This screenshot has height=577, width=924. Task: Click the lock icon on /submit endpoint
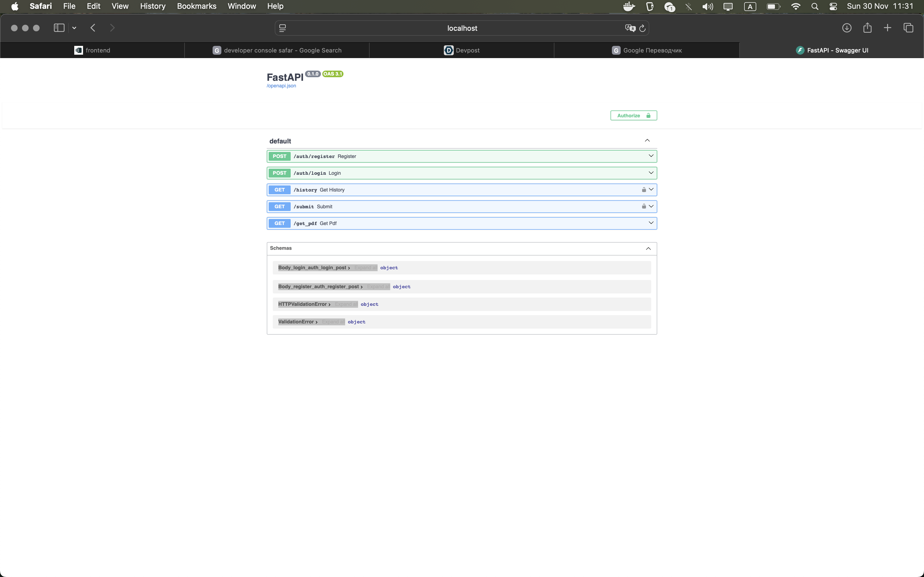[644, 206]
